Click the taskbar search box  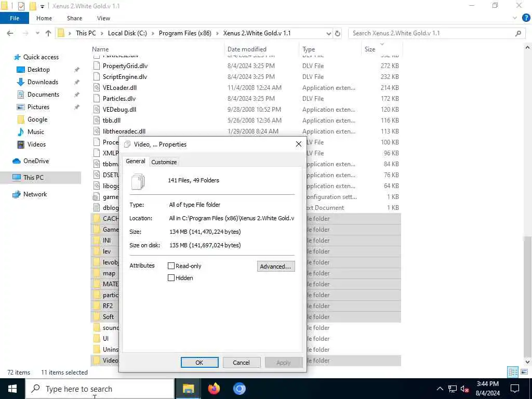tap(100, 389)
